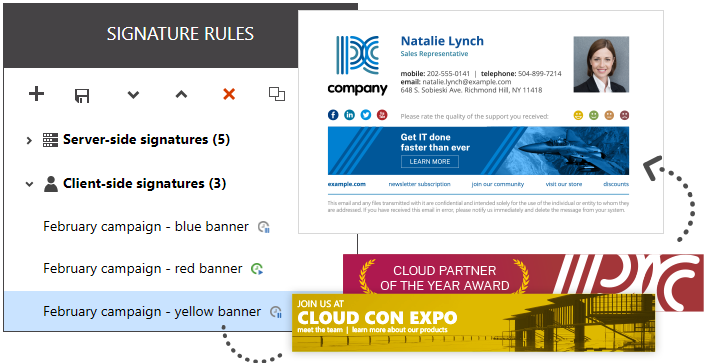Rate support with the orange neutral face
Image resolution: width=710 pixels, height=363 pixels.
(x=609, y=115)
